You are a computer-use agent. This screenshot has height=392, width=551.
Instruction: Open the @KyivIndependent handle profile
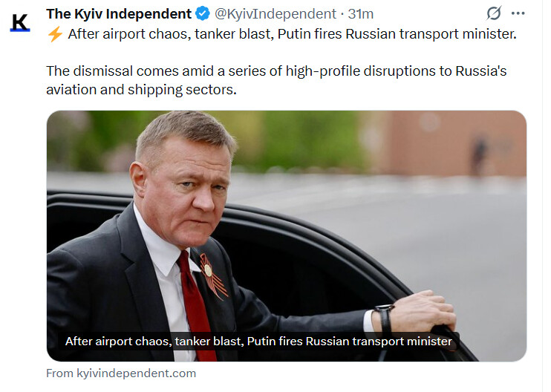(275, 14)
